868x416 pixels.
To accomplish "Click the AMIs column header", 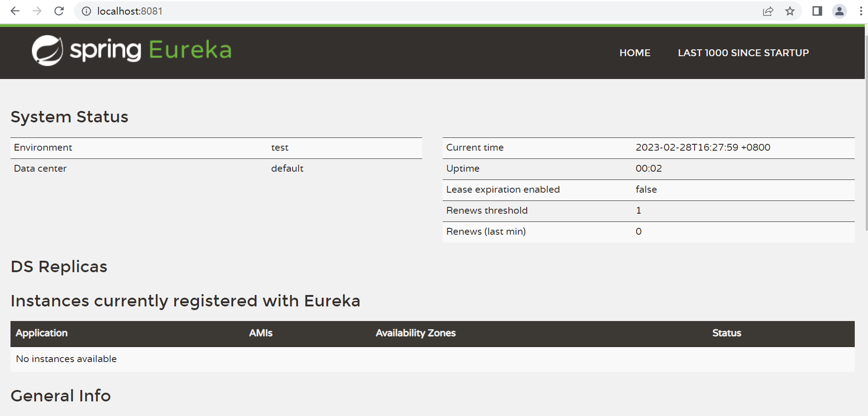I will (x=261, y=333).
